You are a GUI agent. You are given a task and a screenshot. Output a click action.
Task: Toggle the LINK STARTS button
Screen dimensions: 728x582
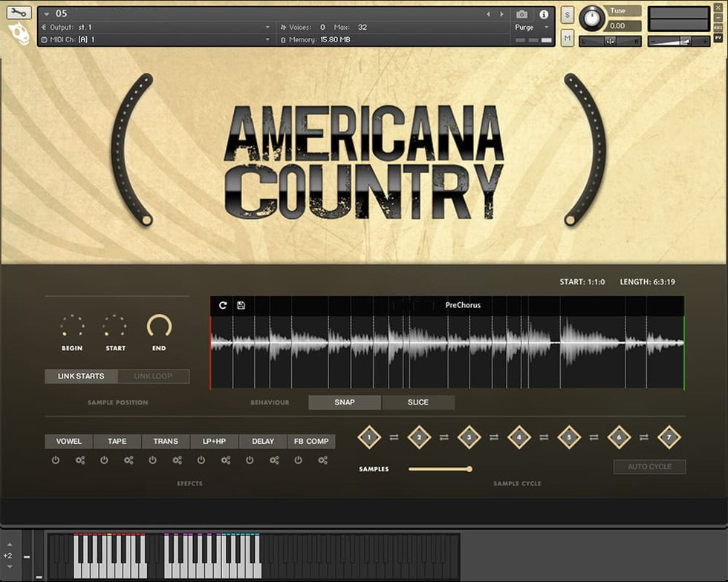pyautogui.click(x=81, y=376)
